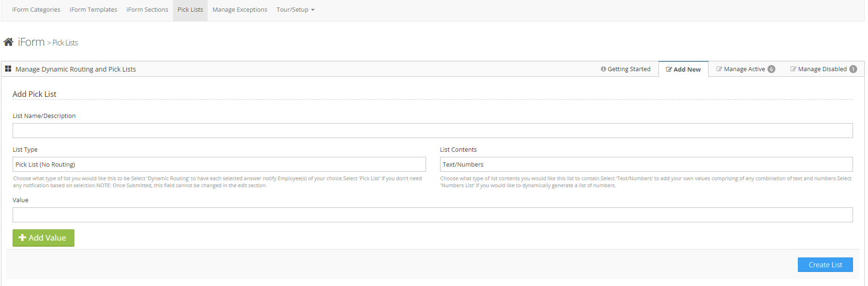
Task: Expand the Tour/Setup menu
Action: 295,10
